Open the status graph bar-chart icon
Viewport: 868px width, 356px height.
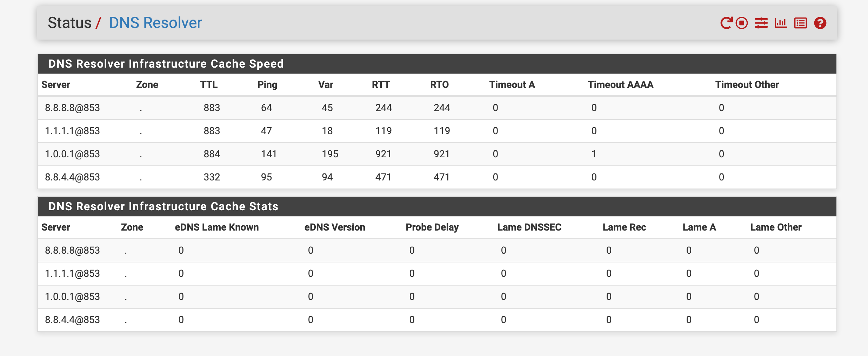(x=781, y=23)
